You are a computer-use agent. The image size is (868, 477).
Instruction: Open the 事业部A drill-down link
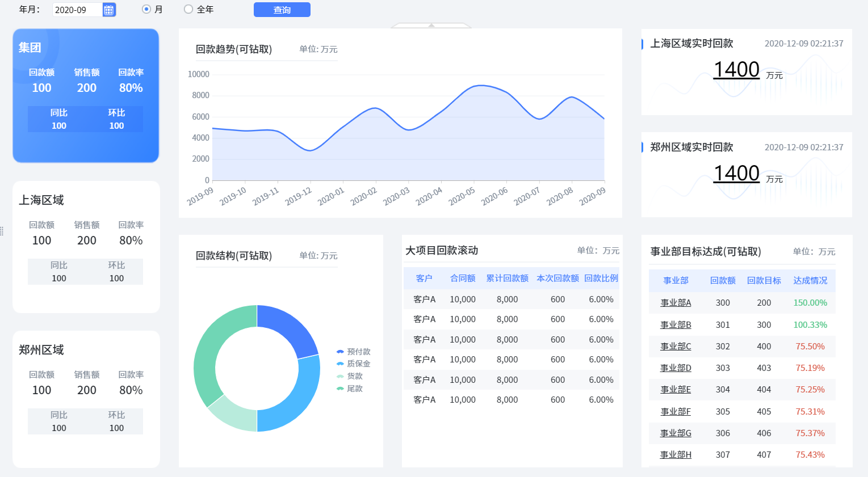pyautogui.click(x=676, y=303)
